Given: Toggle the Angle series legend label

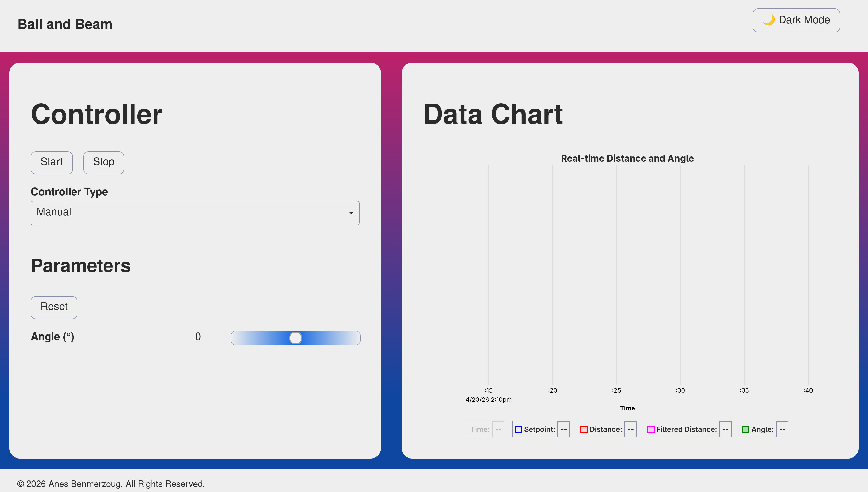Looking at the screenshot, I should (762, 430).
